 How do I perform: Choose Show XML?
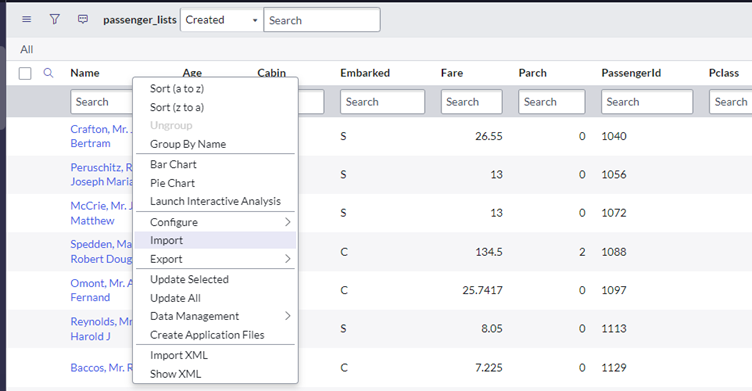[x=176, y=374]
